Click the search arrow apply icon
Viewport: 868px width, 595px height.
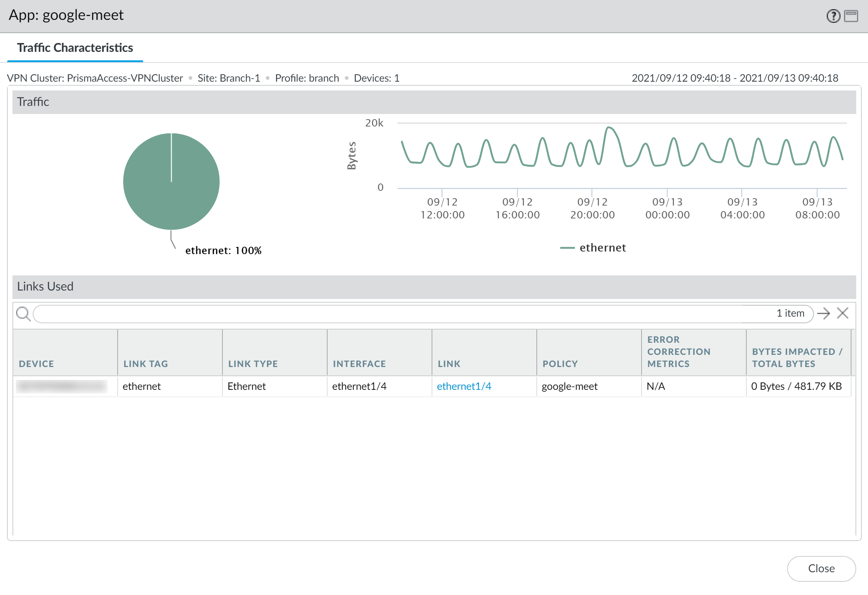click(823, 313)
